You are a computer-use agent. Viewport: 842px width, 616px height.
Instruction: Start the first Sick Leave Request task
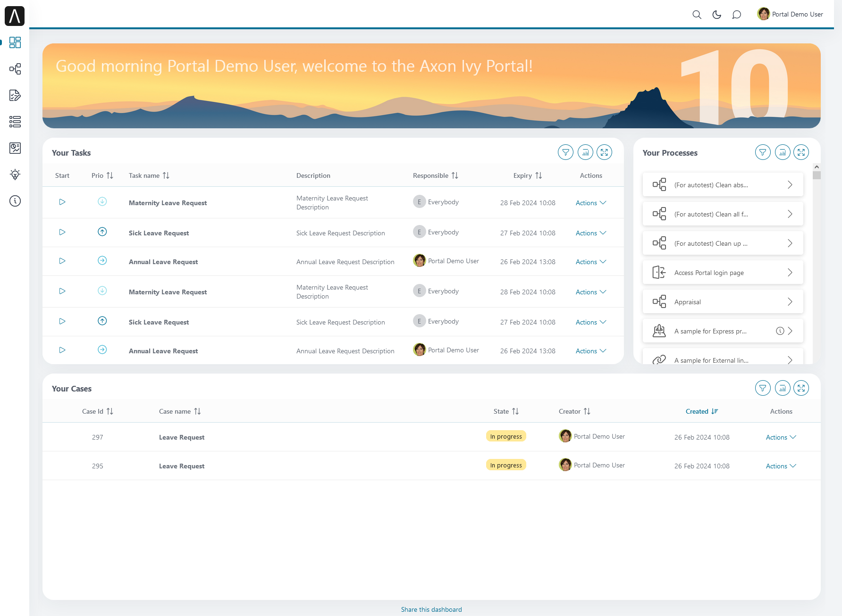(62, 232)
